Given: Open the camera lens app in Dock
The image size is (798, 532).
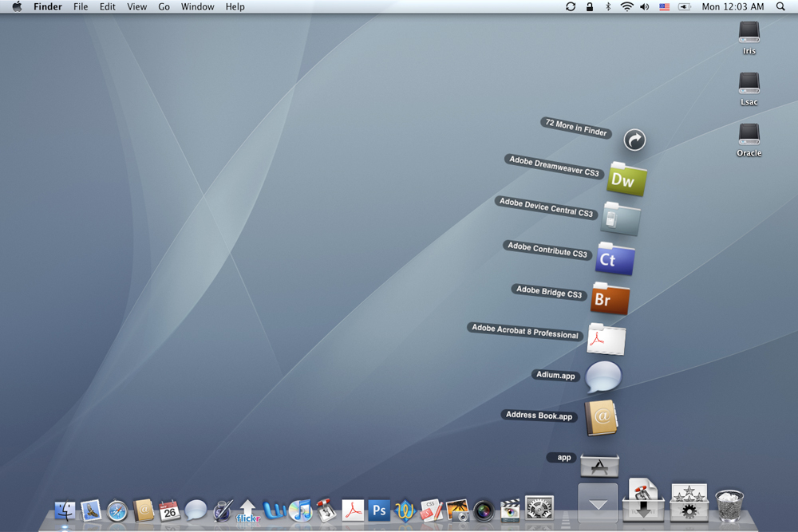Looking at the screenshot, I should tap(484, 511).
